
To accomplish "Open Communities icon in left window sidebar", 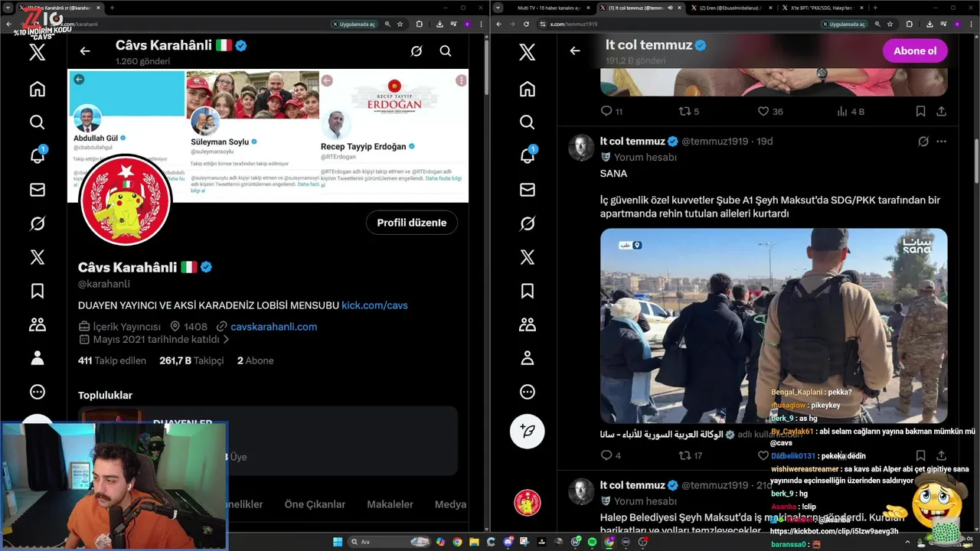I will (37, 324).
